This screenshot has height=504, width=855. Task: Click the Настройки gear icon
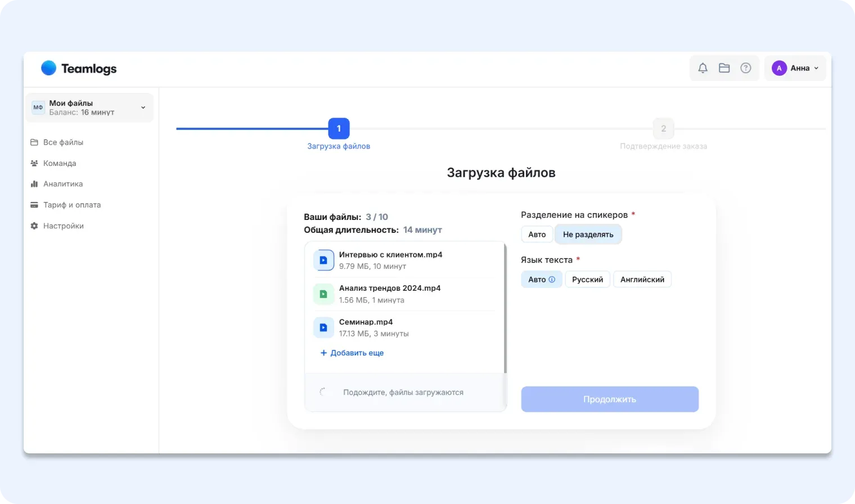point(34,226)
